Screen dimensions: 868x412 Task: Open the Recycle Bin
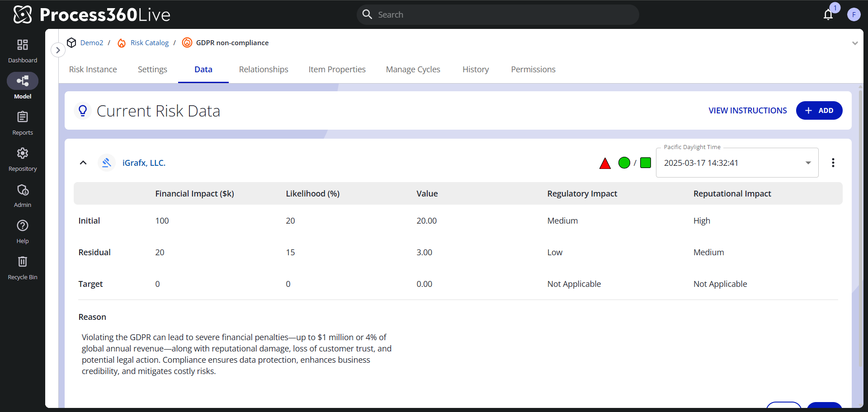[23, 267]
